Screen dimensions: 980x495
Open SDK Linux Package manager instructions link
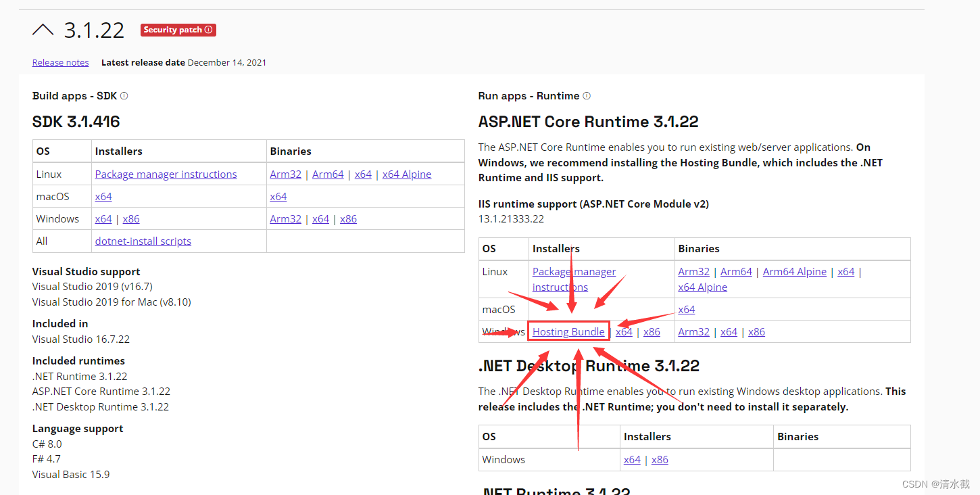[166, 174]
